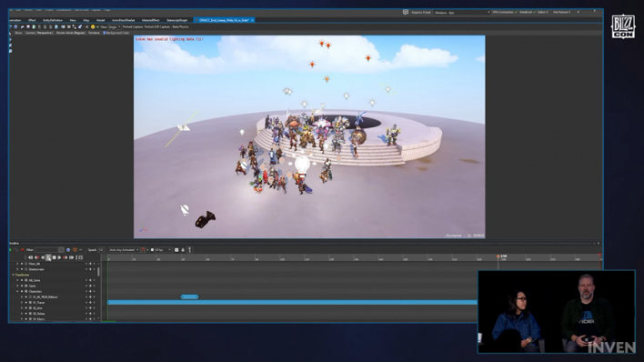Image resolution: width=644 pixels, height=362 pixels.
Task: Step one frame forward
Action: point(59,257)
